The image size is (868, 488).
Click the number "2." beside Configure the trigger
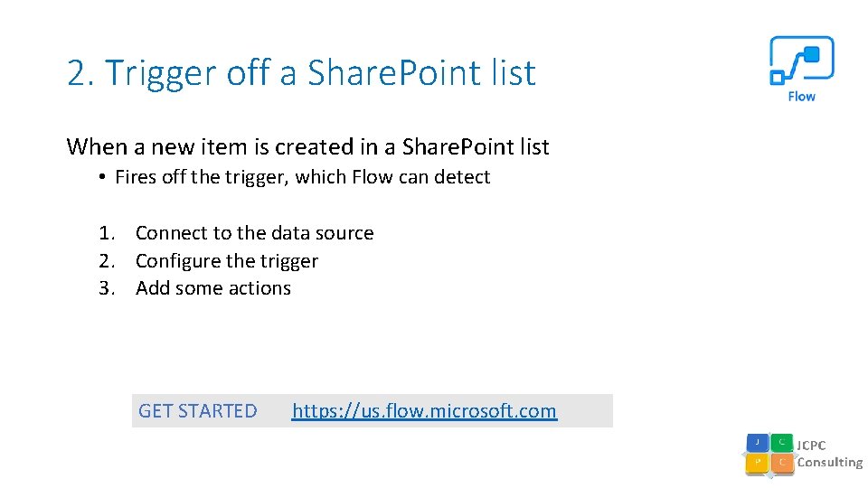108,261
